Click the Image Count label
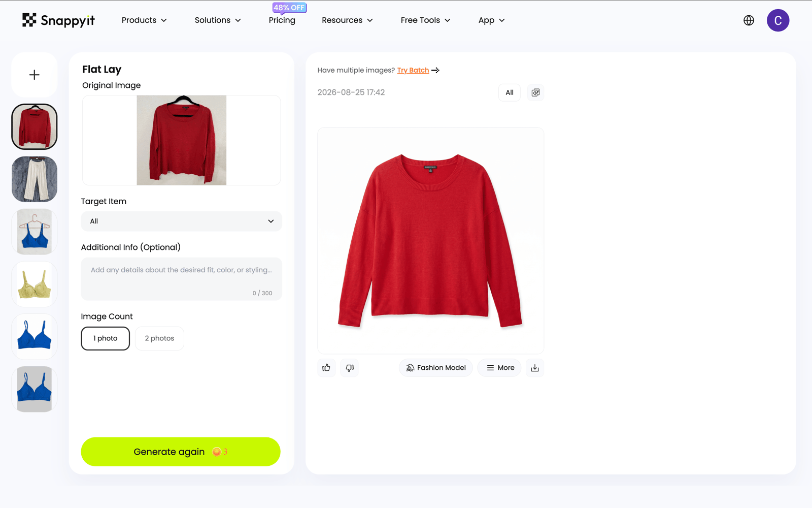Image resolution: width=812 pixels, height=508 pixels. [x=107, y=316]
